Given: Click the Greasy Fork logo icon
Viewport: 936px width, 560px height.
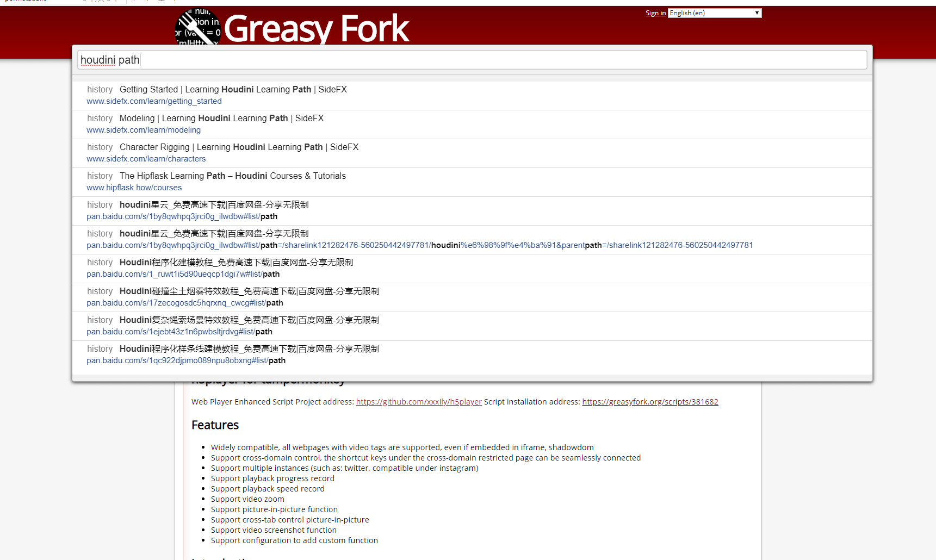Looking at the screenshot, I should [x=197, y=27].
